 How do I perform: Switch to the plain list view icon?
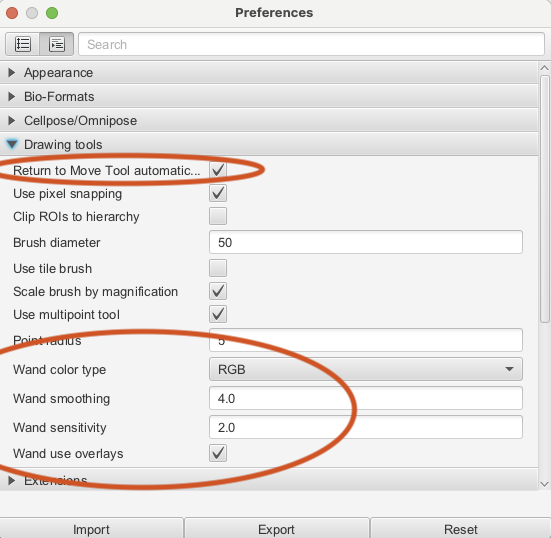22,44
